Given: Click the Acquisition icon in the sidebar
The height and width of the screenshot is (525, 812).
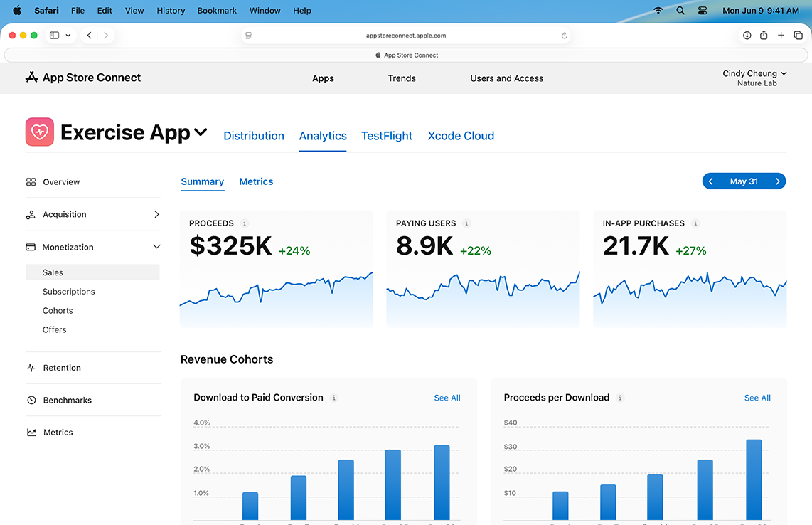Looking at the screenshot, I should (31, 214).
